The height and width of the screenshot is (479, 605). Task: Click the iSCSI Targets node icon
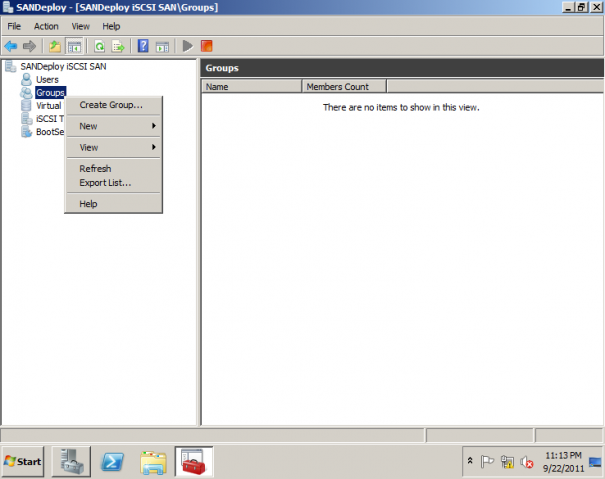point(27,118)
